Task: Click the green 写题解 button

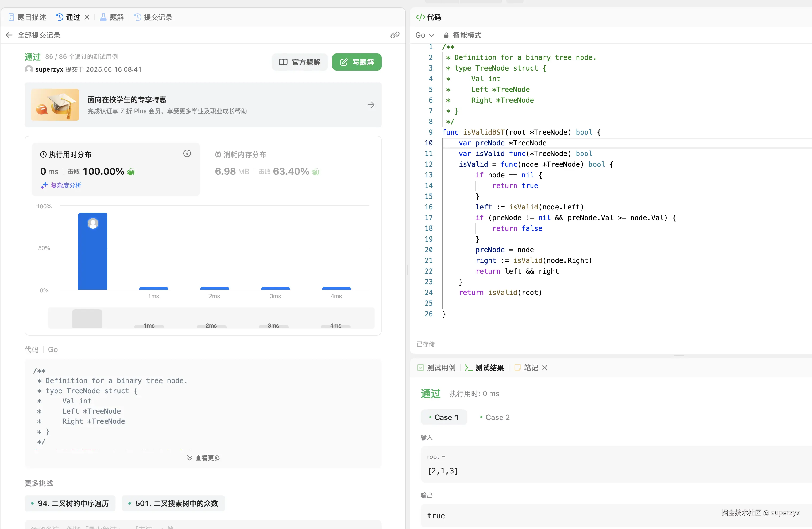Action: (x=357, y=62)
